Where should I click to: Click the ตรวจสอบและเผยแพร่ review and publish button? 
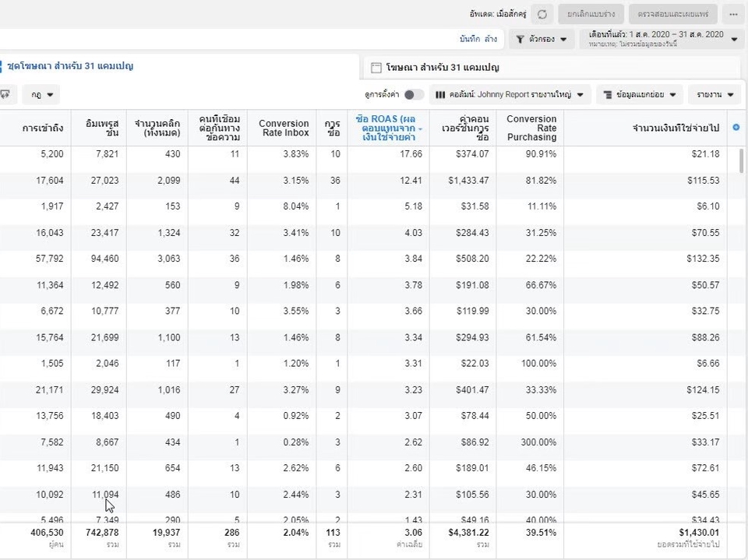click(672, 14)
